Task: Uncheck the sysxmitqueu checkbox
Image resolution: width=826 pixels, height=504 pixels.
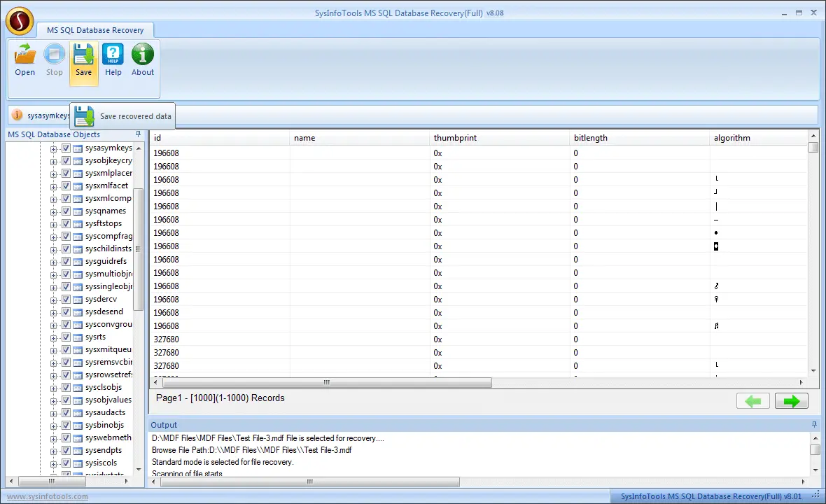Action: pos(66,350)
